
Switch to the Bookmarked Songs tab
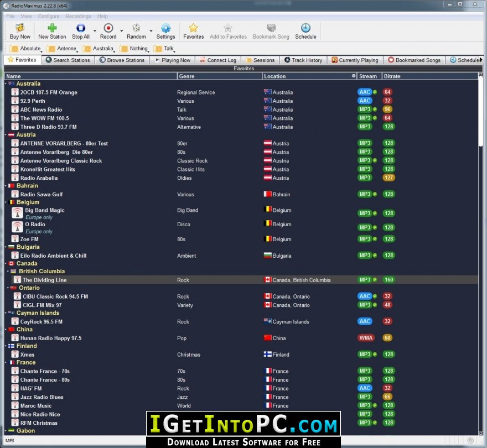tap(414, 60)
